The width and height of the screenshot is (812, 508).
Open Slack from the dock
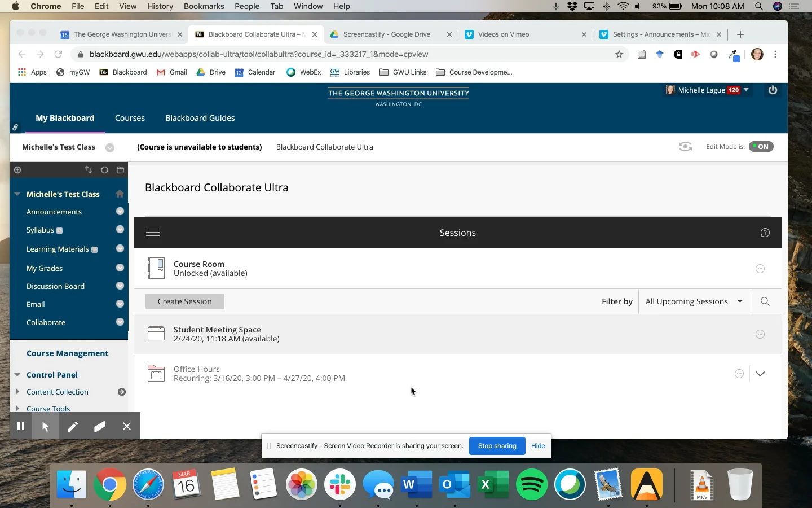point(340,484)
